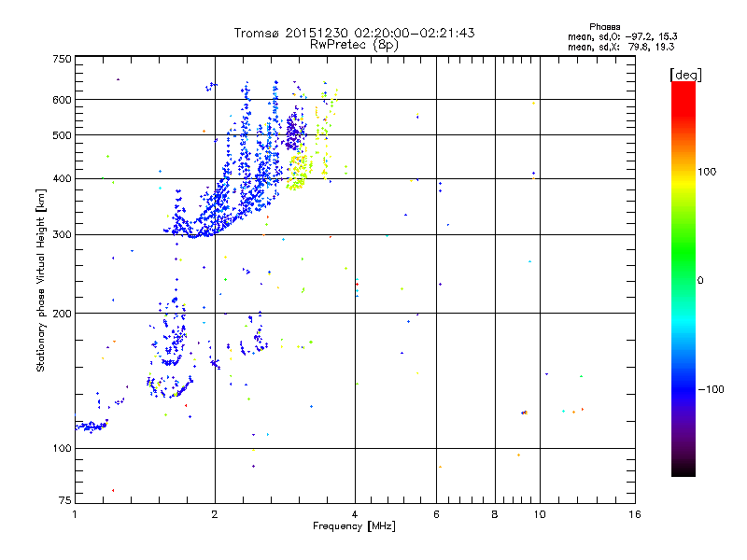Select the 'mean, sd,X: 79.8, 19.3' text
The height and width of the screenshot is (560, 747).
[621, 47]
